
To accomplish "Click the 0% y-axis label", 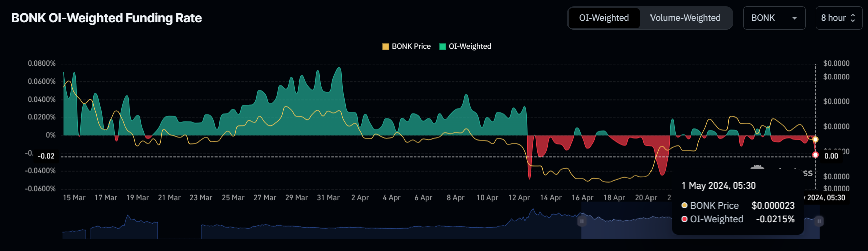I will 51,135.
